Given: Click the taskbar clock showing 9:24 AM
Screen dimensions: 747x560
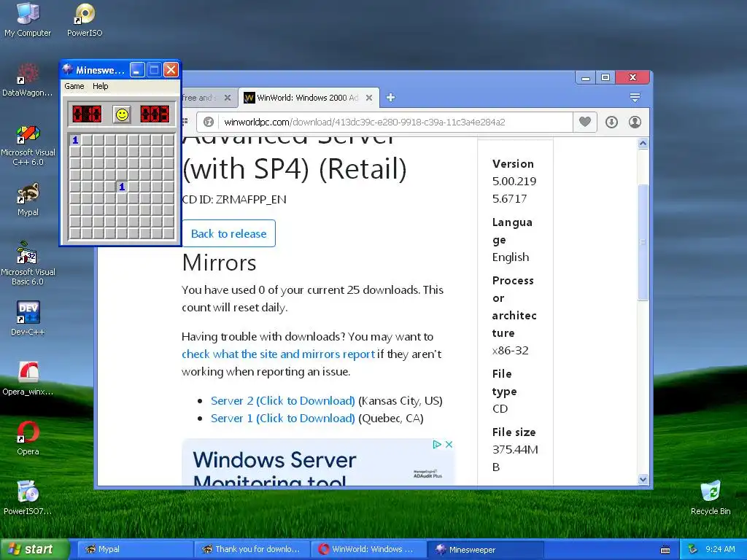Looking at the screenshot, I should click(720, 549).
